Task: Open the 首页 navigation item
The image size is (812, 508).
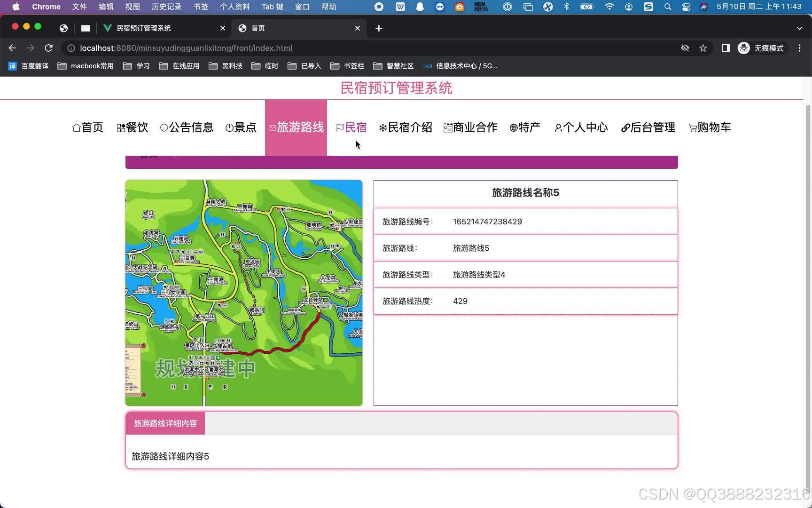Action: tap(88, 127)
